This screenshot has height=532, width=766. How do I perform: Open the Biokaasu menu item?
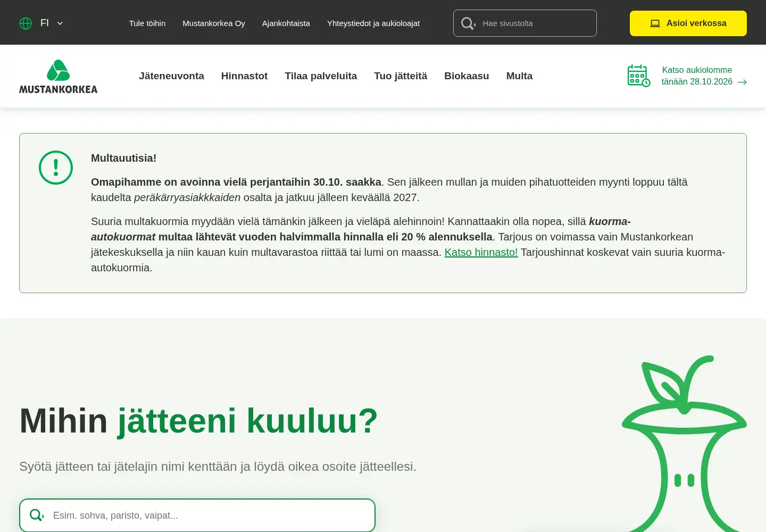tap(467, 76)
